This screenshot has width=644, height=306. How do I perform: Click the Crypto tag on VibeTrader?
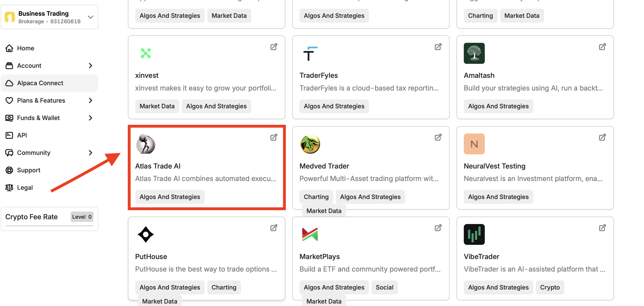point(550,287)
